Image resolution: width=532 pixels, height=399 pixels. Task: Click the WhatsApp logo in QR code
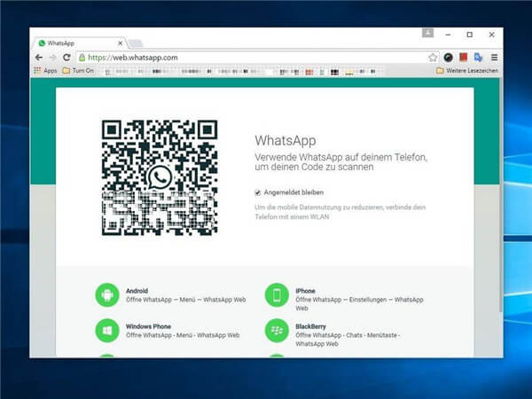pyautogui.click(x=160, y=177)
